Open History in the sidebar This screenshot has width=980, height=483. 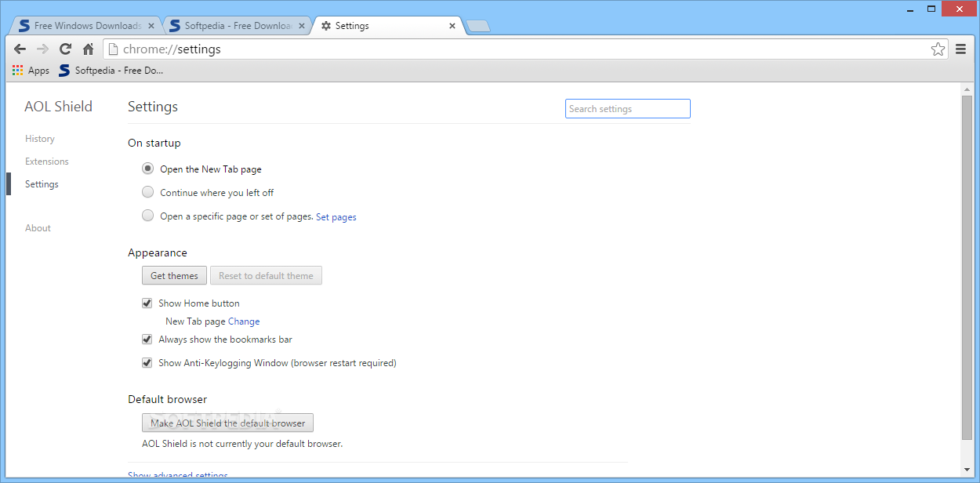click(x=40, y=139)
